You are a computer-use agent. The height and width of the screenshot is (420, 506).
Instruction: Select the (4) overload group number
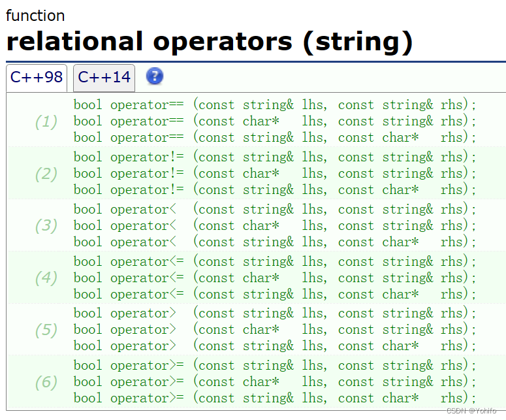tap(46, 278)
